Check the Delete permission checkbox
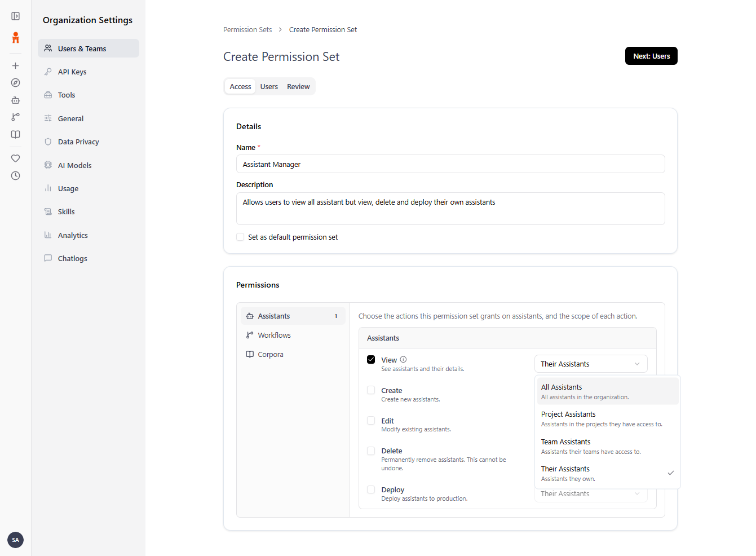The width and height of the screenshot is (756, 556). (371, 451)
